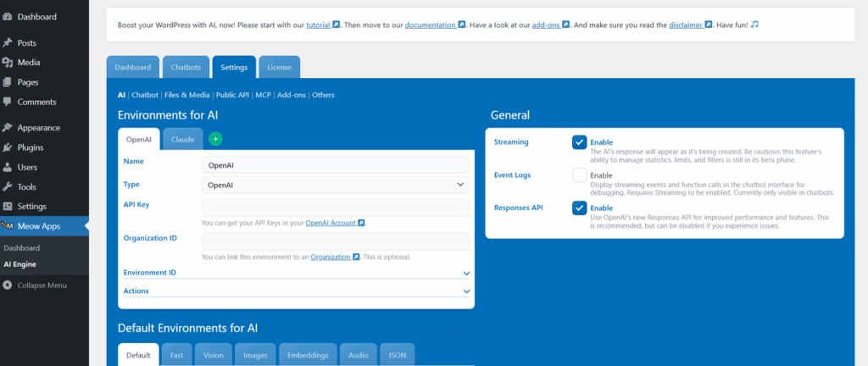Screen dimensions: 868x366
Task: Click the Posts pin icon in sidebar
Action: click(x=8, y=42)
